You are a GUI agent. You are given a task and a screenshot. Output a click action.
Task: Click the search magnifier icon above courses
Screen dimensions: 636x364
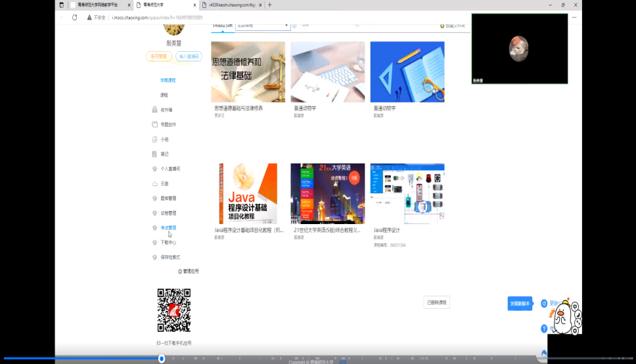pyautogui.click(x=357, y=25)
